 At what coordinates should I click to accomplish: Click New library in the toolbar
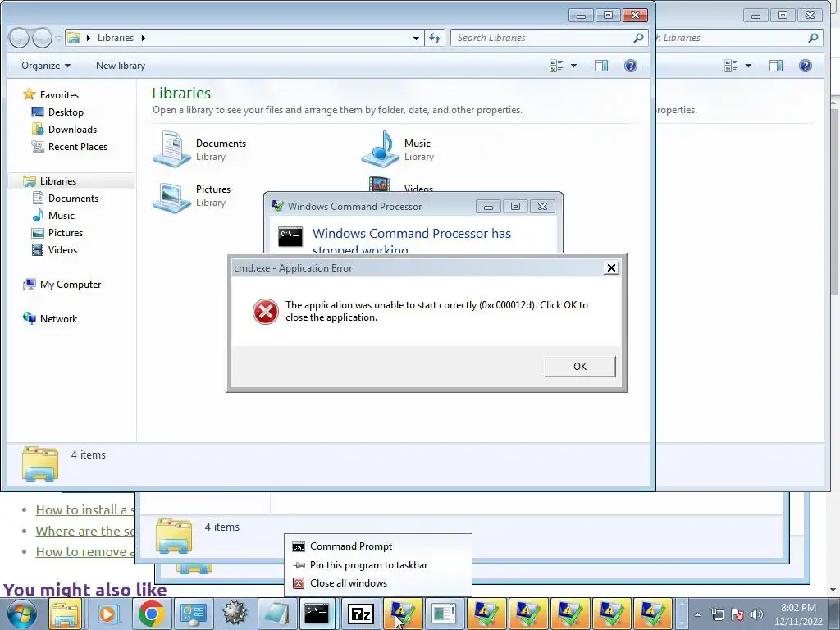coord(121,66)
